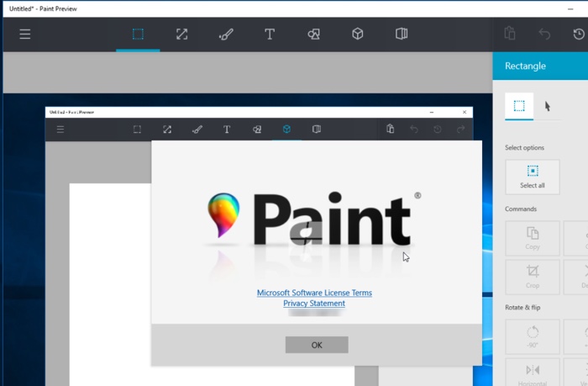Click the Rotate & flip section label
Viewport: 588px width, 386px height.
click(522, 307)
